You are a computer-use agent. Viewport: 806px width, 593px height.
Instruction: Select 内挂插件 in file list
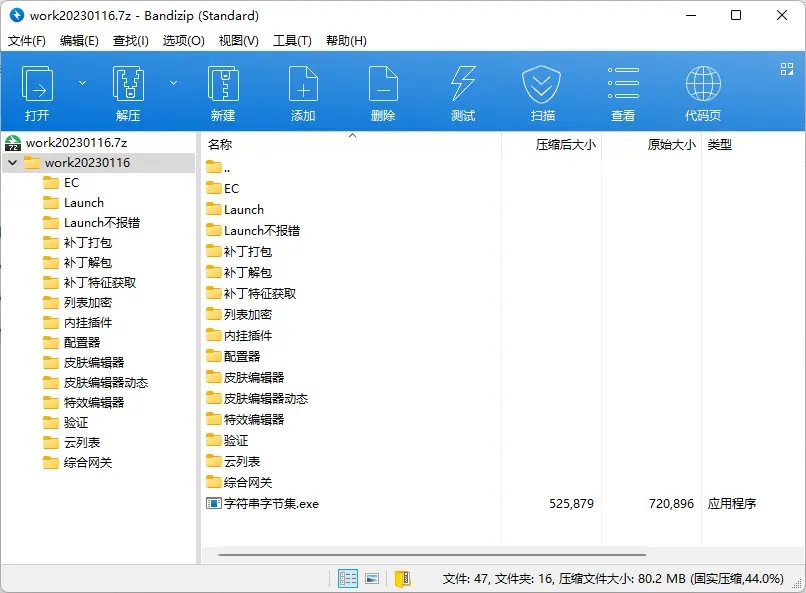click(239, 336)
